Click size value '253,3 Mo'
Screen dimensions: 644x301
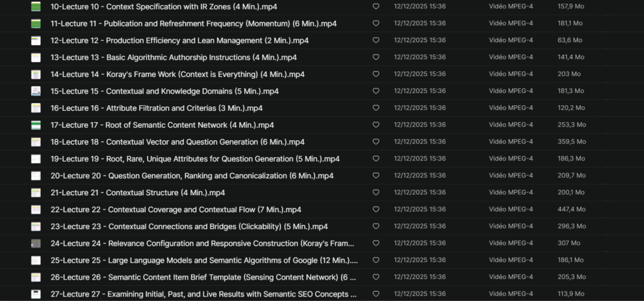pyautogui.click(x=572, y=125)
